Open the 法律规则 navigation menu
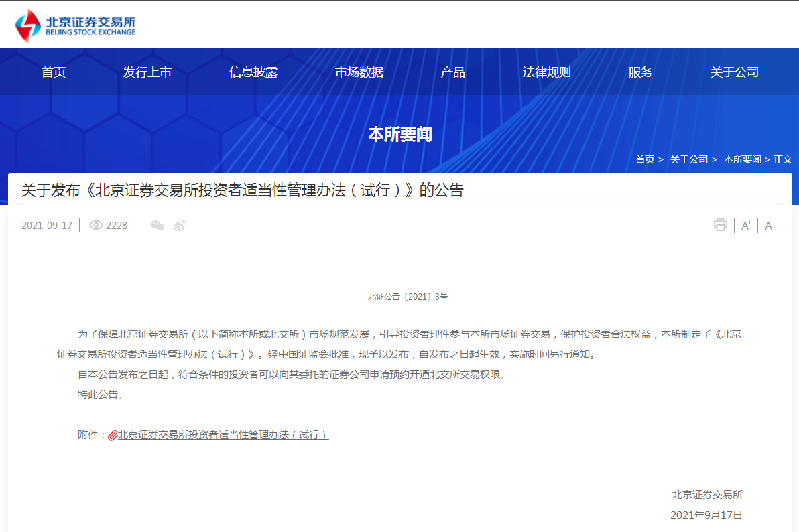The height and width of the screenshot is (532, 799). coord(547,72)
